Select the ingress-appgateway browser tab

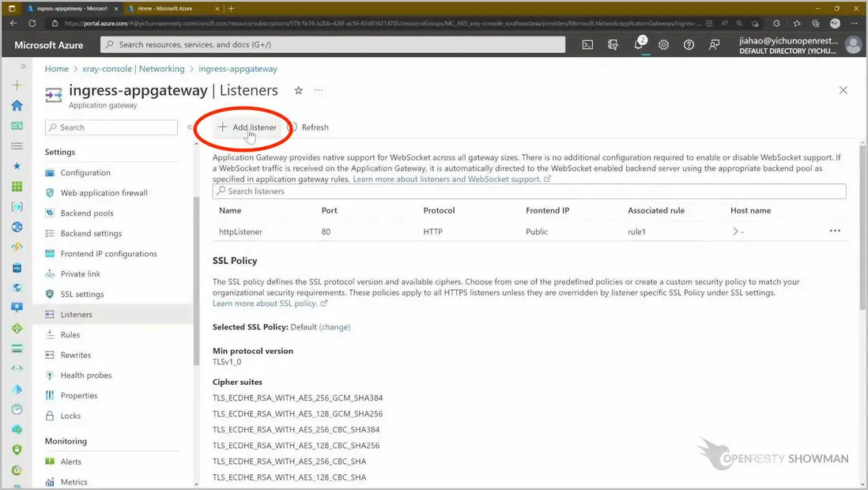pyautogui.click(x=72, y=9)
